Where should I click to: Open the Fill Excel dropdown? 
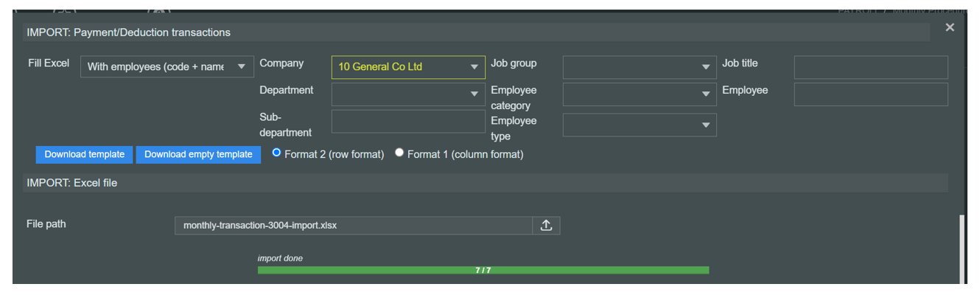click(167, 67)
